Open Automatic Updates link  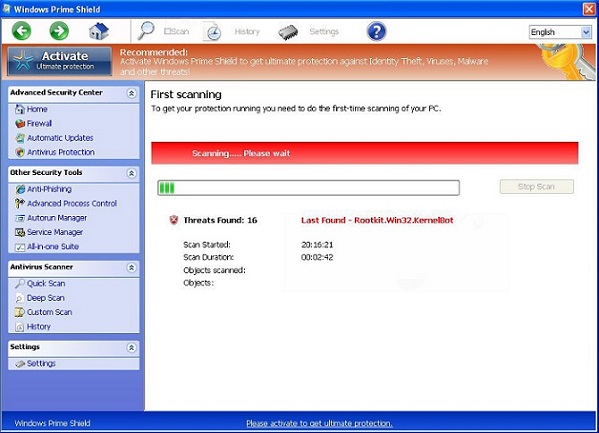pyautogui.click(x=60, y=138)
